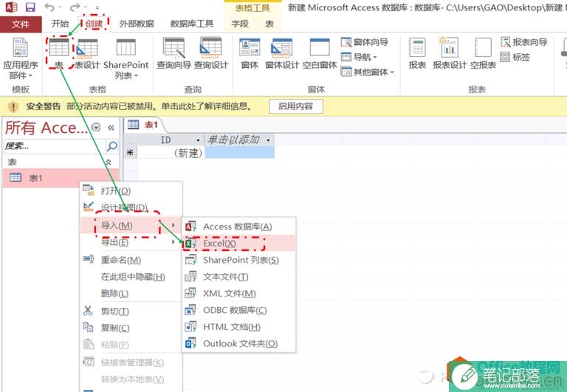The height and width of the screenshot is (392, 567).
Task: Select 表1 in navigation pane
Action: pos(61,178)
